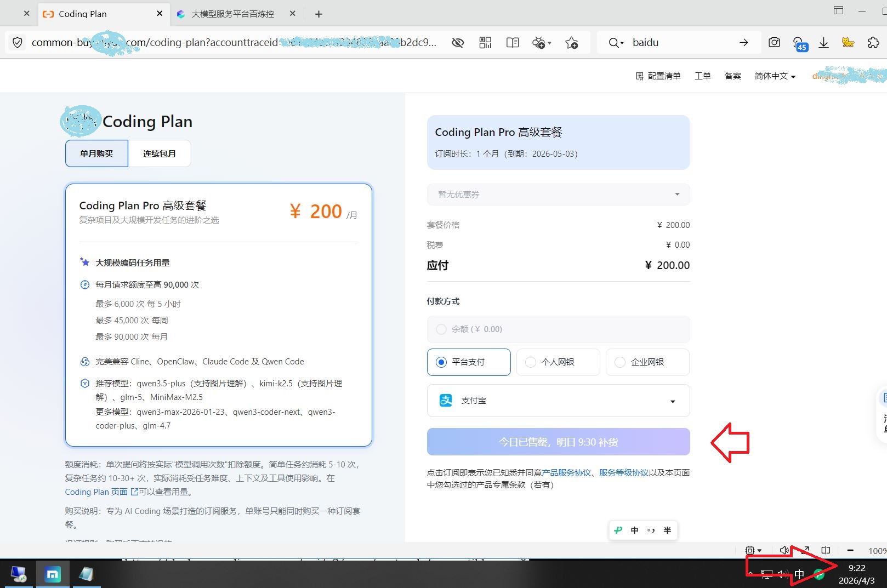Click the 每月请求额度至高 90,000 次 line
Screen dimensions: 887x588
[x=147, y=285]
